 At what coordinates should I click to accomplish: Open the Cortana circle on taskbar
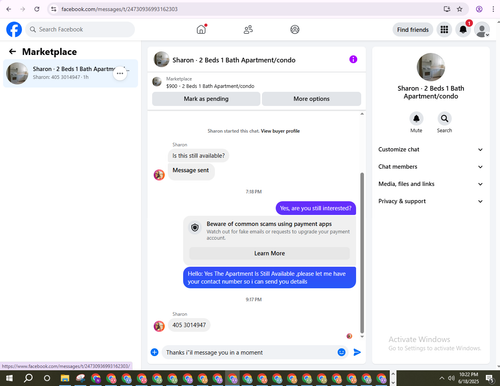click(x=47, y=378)
